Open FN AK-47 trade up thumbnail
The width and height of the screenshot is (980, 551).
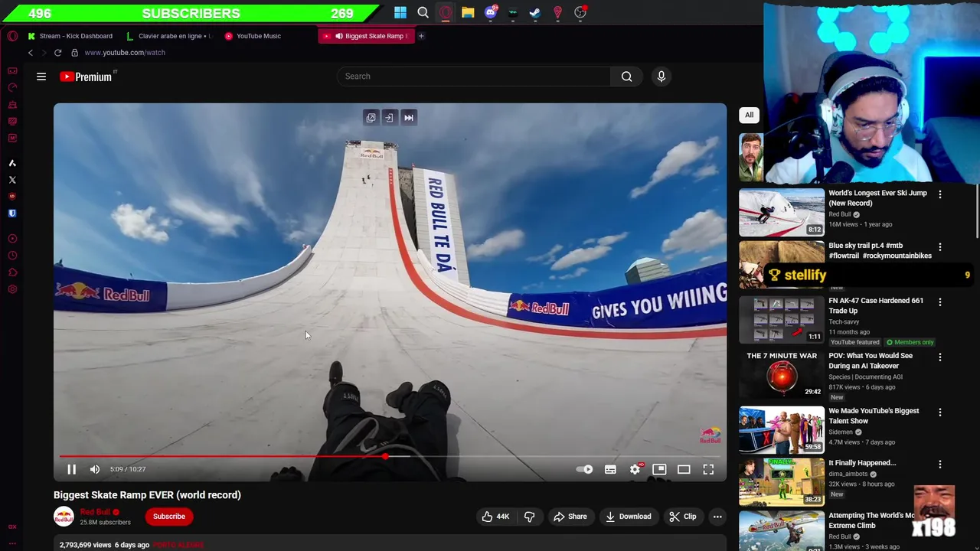point(782,320)
